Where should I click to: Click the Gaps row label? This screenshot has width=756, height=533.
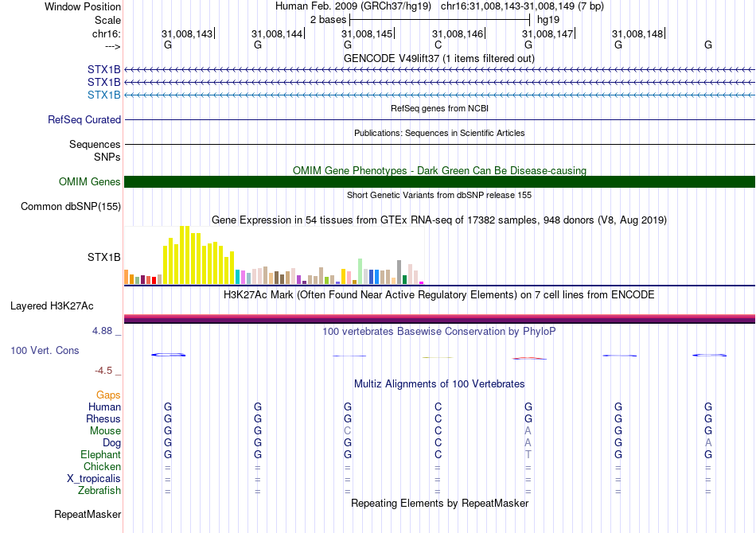[x=108, y=395]
